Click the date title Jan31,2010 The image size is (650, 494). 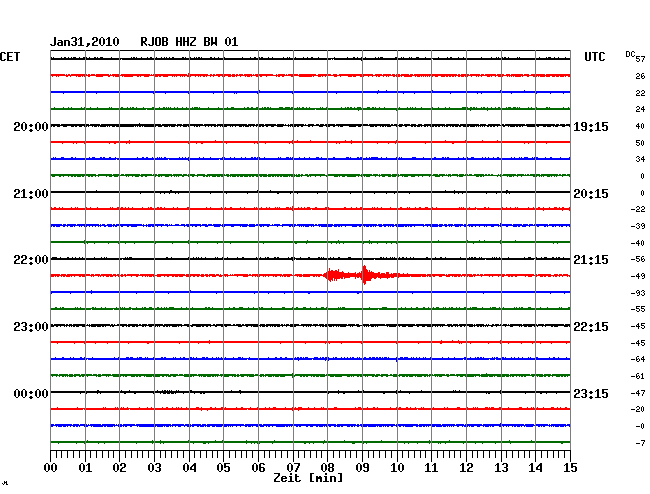pyautogui.click(x=85, y=42)
